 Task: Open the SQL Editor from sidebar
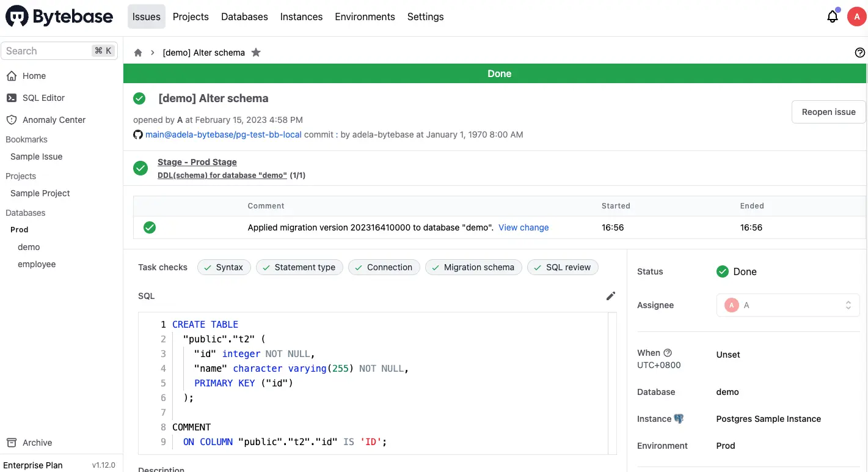pos(43,98)
